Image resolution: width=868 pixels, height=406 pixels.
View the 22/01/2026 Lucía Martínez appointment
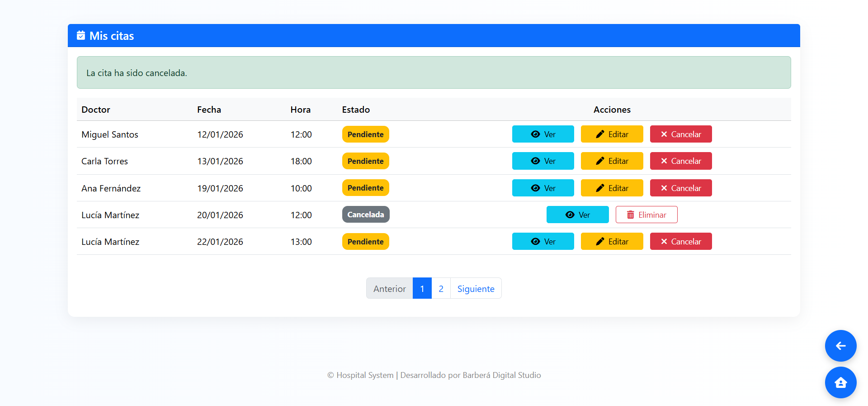(x=543, y=241)
